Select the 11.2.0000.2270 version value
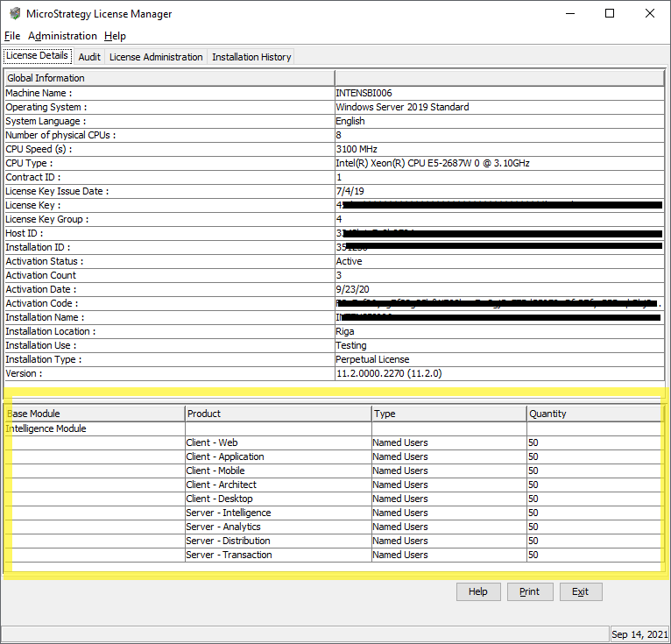The width and height of the screenshot is (671, 644). [x=389, y=373]
